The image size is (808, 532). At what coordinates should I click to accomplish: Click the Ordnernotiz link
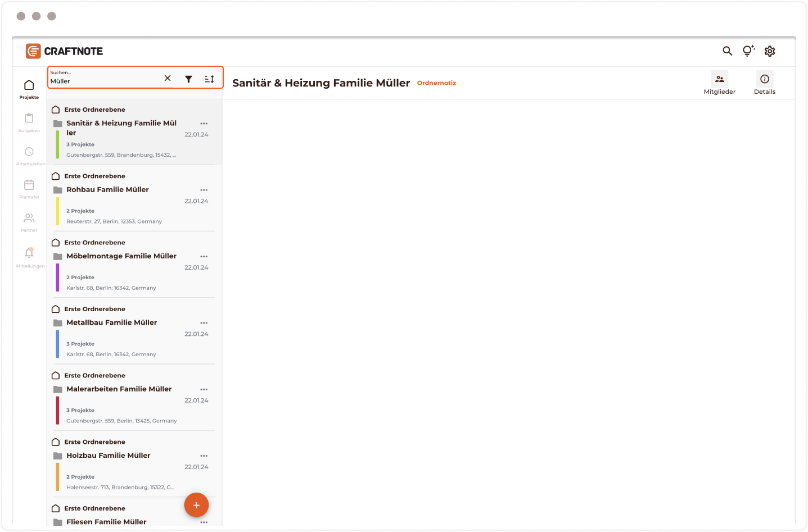click(436, 83)
